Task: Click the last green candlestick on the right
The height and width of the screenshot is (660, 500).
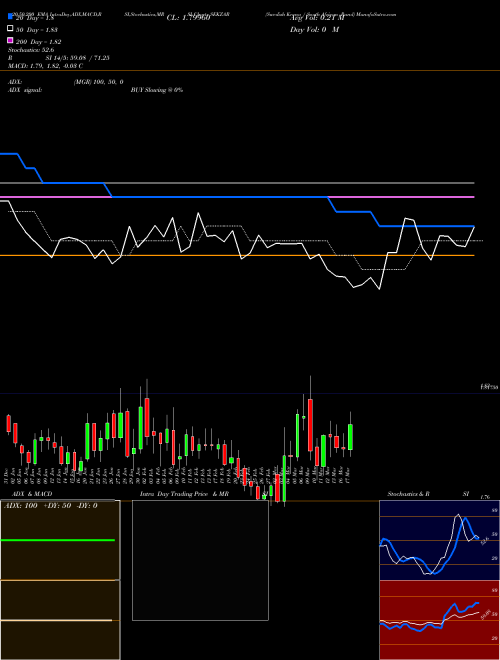Action: coord(350,437)
